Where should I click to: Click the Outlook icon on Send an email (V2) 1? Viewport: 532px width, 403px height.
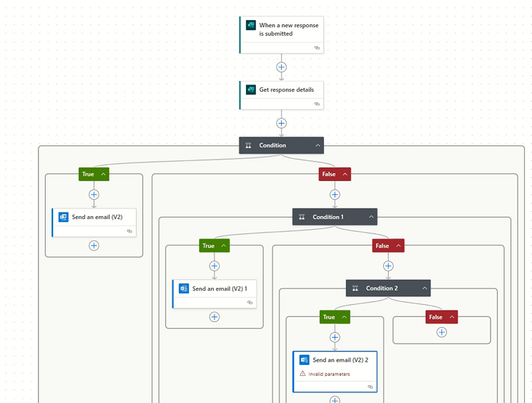coord(184,288)
